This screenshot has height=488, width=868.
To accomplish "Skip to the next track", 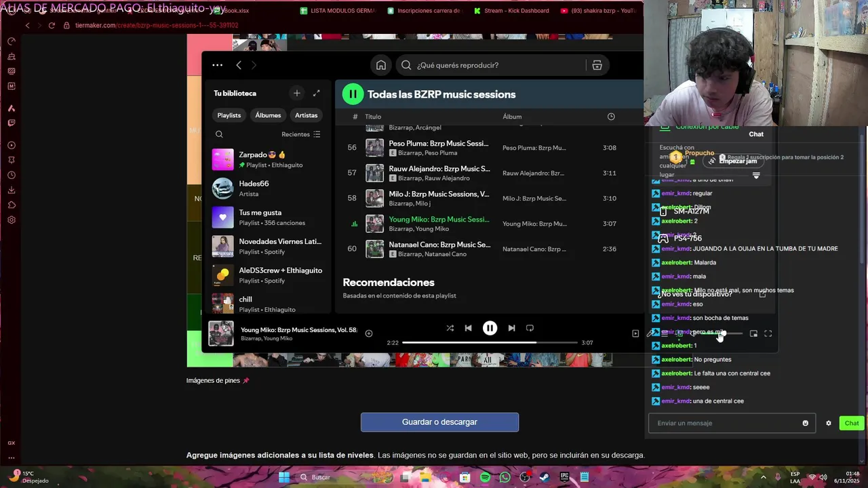I will point(511,328).
